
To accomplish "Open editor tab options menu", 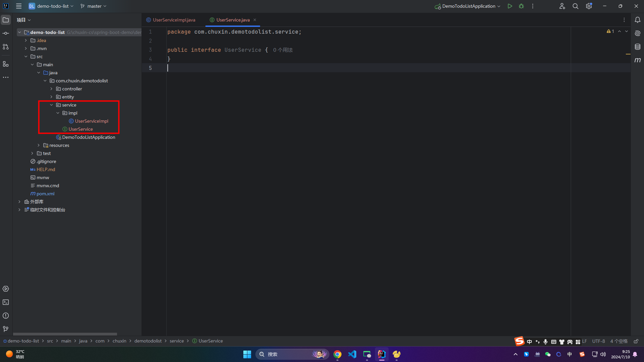I will [x=624, y=20].
